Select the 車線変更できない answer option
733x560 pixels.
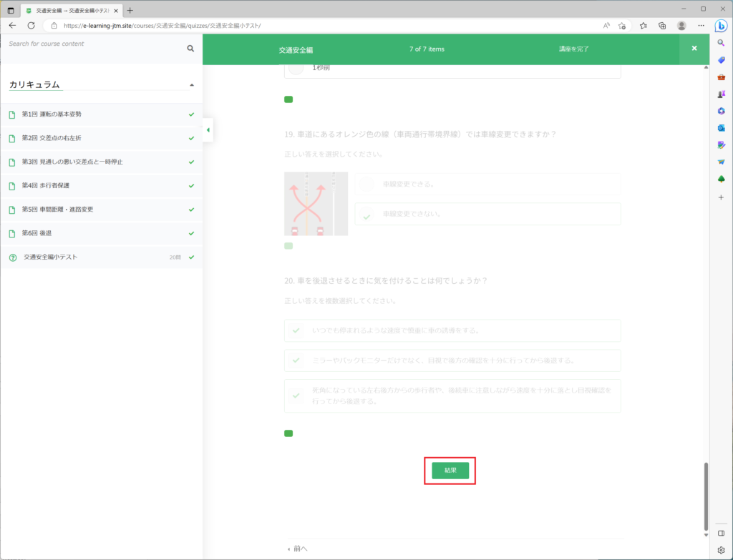coord(366,214)
